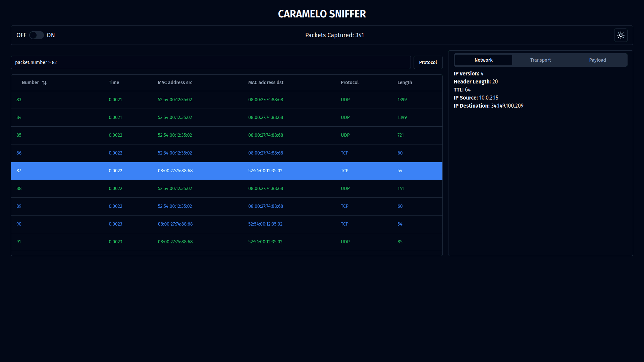Screen dimensions: 644x362
Task: Click the MAC address dst column header
Action: click(x=266, y=82)
